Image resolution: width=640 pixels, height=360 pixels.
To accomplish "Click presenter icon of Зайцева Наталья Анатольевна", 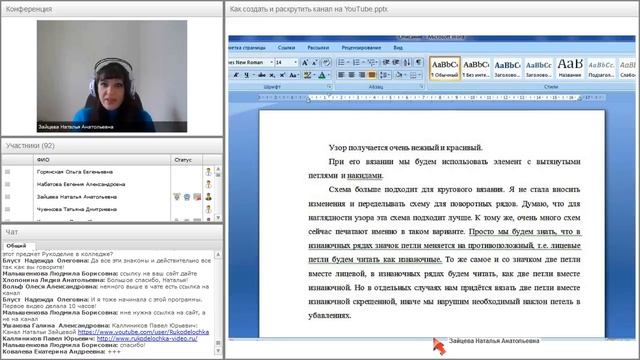I will tap(209, 197).
